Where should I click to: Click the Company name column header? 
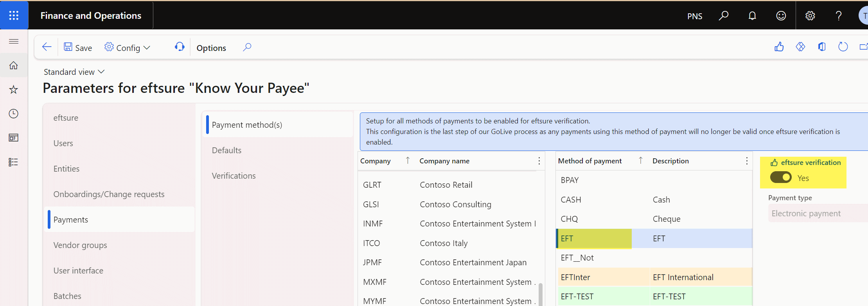[x=444, y=161]
